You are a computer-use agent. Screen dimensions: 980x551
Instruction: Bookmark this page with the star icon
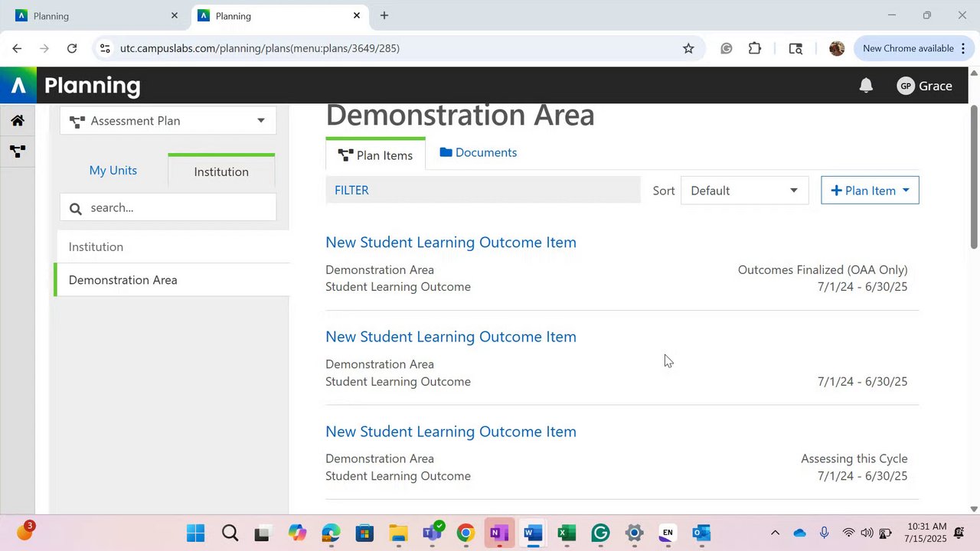tap(688, 48)
